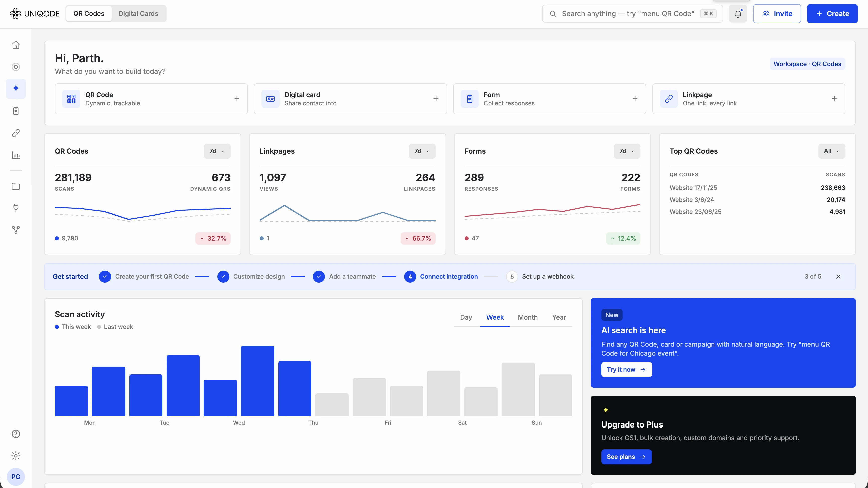Screen dimensions: 868x488
Task: Switch to QR Codes product toggle
Action: (x=89, y=14)
